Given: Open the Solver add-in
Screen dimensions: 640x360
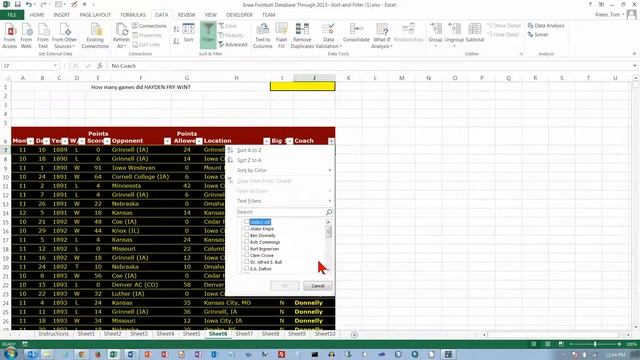Looking at the screenshot, I should point(538,35).
